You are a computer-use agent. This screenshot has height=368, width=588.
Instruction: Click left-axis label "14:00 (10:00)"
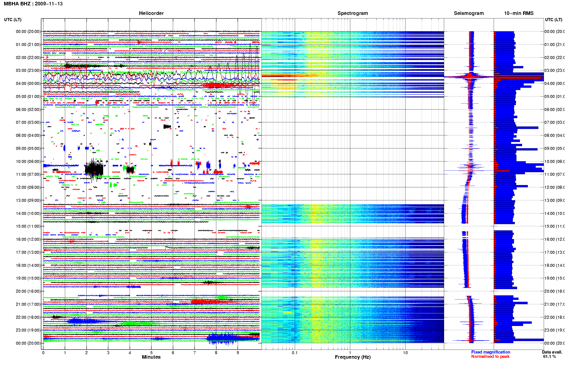pos(28,213)
